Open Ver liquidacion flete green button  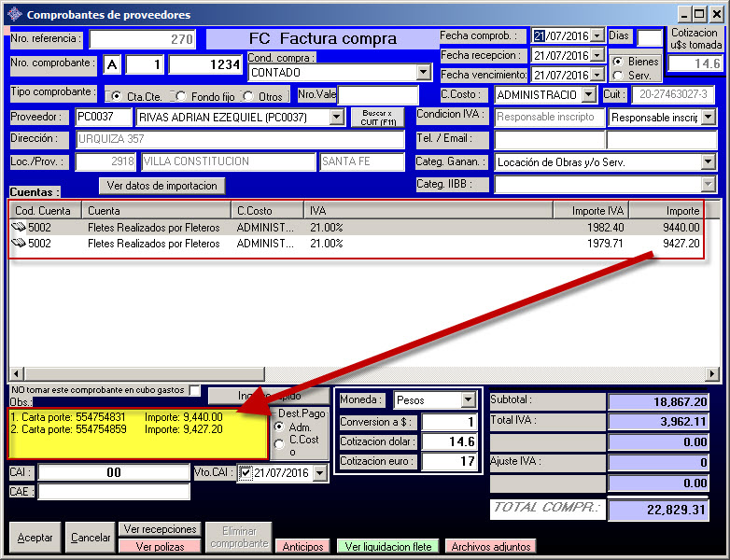point(387,547)
